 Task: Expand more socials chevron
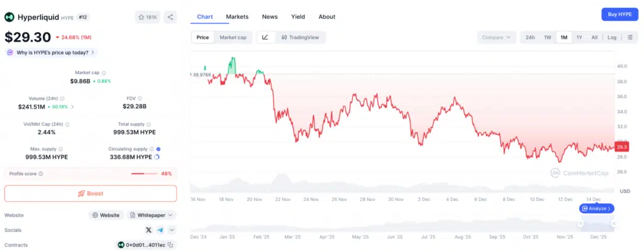tap(171, 230)
